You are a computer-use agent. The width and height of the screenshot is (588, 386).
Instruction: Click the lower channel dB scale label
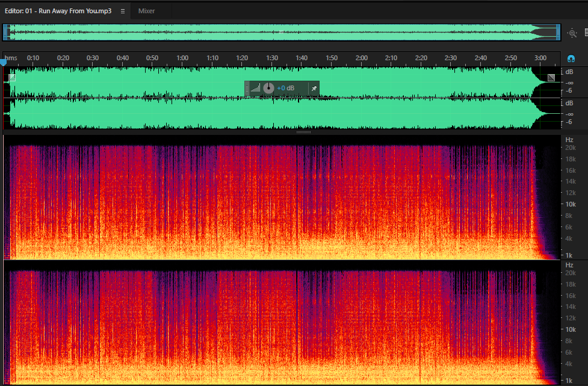click(x=569, y=103)
